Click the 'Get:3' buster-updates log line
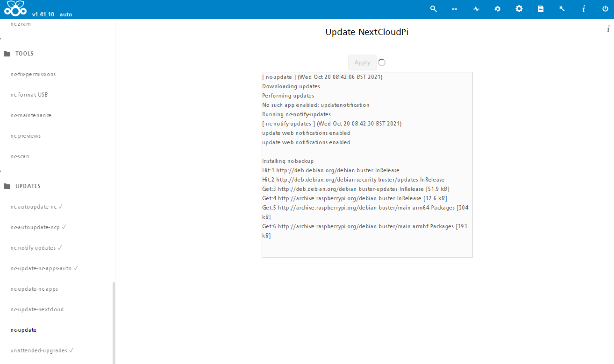 click(356, 189)
